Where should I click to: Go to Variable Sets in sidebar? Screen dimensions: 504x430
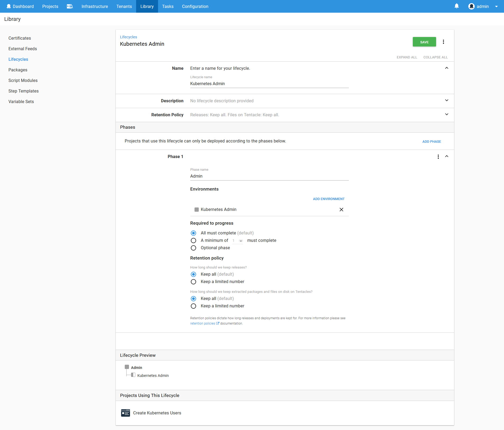pos(21,101)
